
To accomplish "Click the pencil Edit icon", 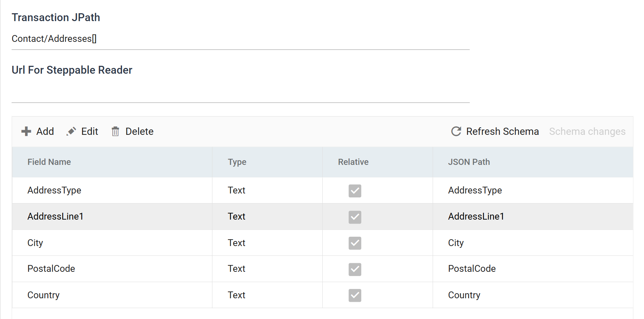I will [71, 131].
